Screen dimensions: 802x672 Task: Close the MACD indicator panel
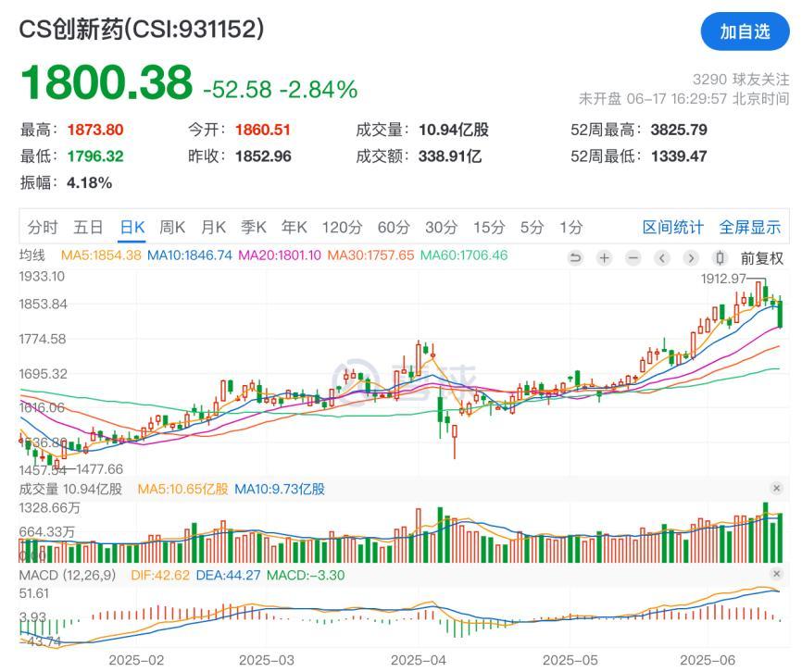pos(776,574)
